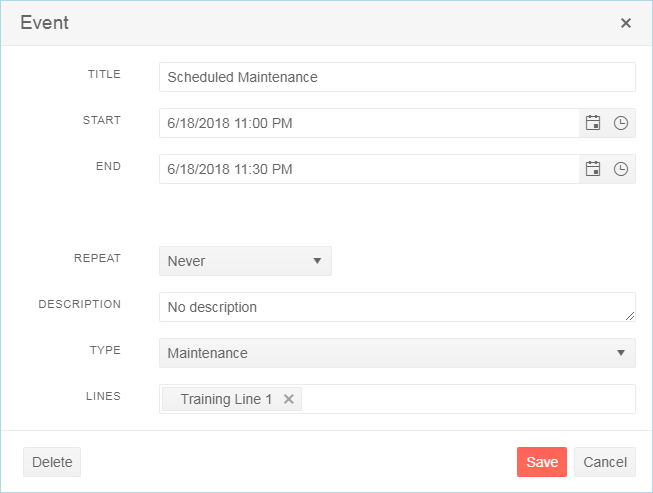Open the End time clock picker

[x=621, y=169]
